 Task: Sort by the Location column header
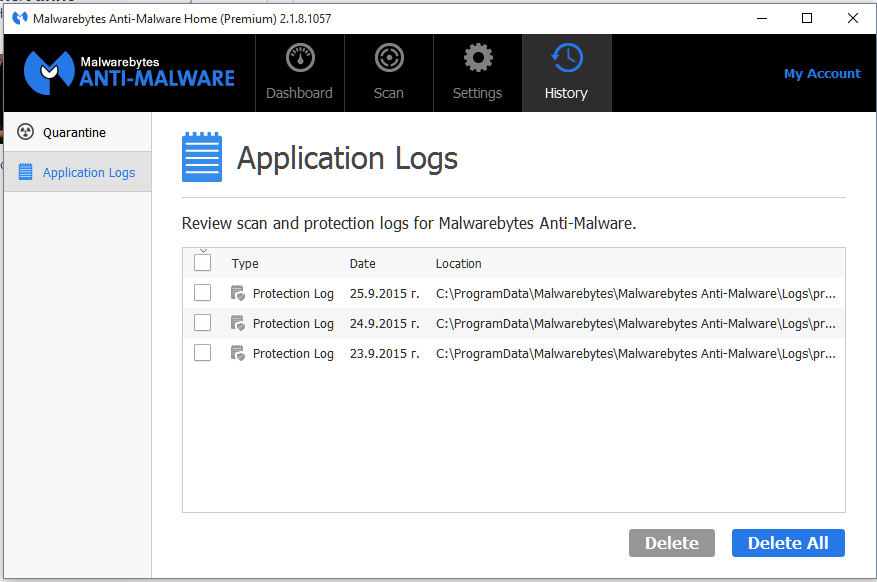[x=459, y=263]
